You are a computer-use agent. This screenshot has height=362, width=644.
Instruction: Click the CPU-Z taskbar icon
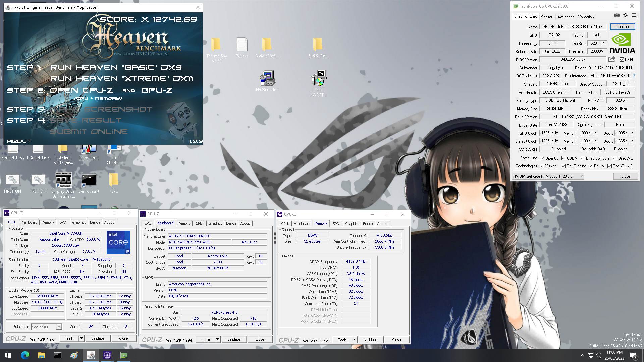coord(107,355)
